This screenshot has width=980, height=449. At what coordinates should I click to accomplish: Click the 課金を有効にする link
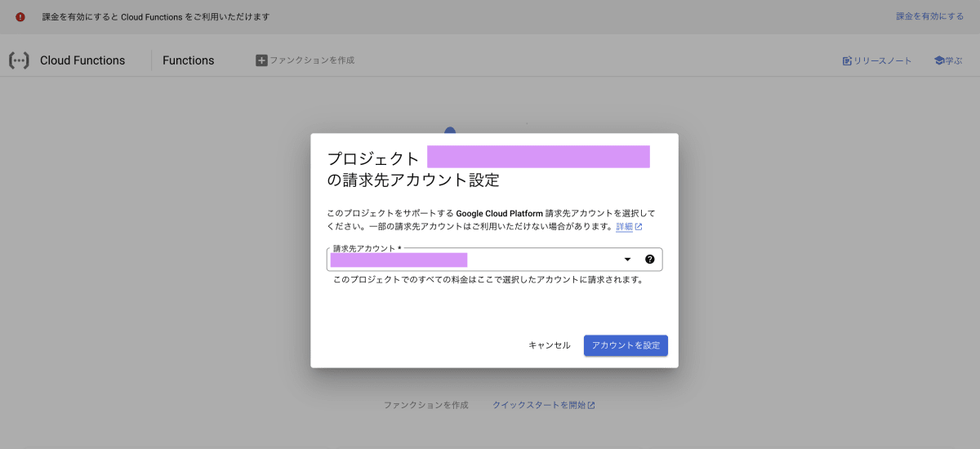929,16
